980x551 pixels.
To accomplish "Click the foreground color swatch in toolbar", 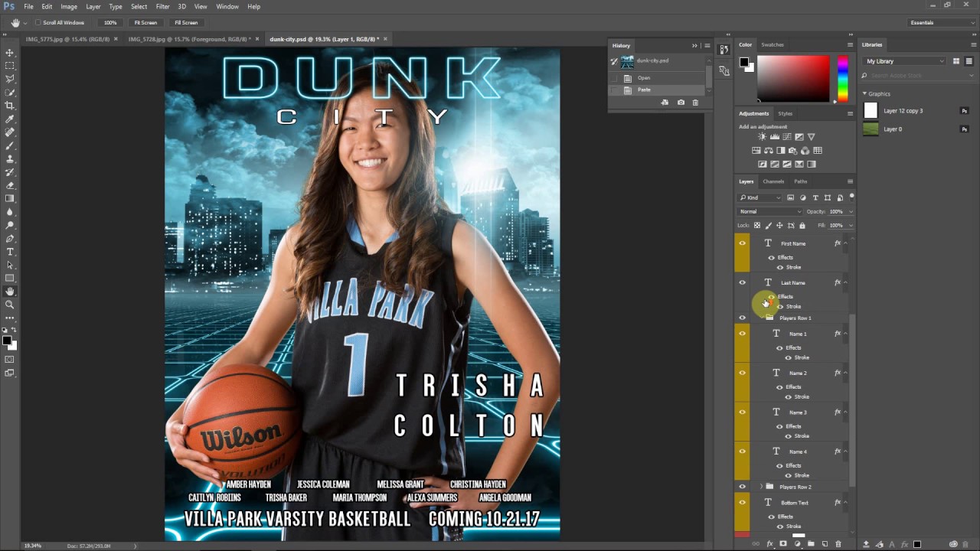I will tap(7, 341).
